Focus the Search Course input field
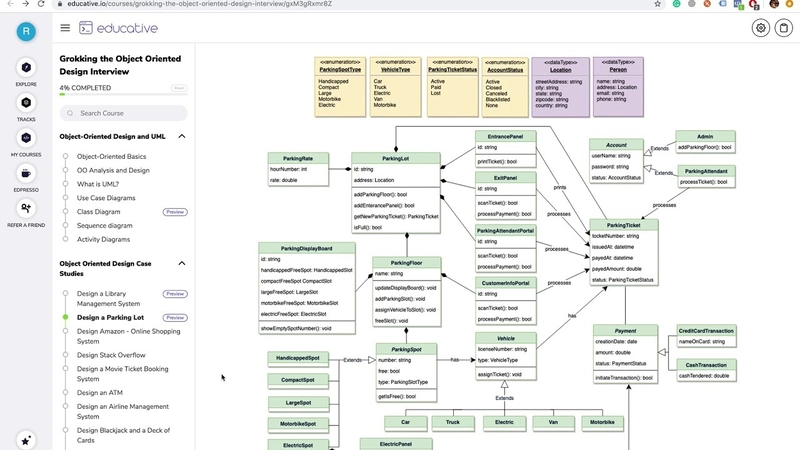 click(123, 113)
